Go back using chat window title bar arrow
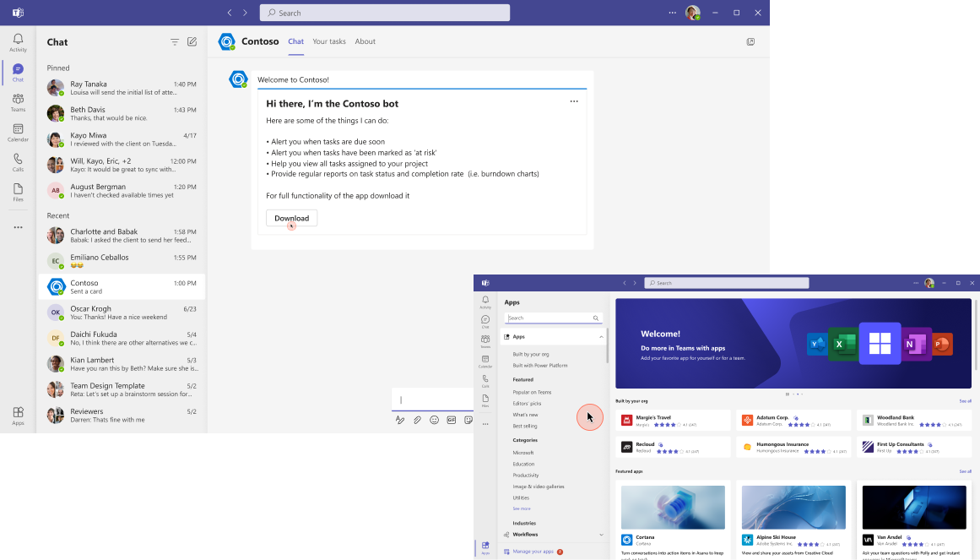Image resolution: width=980 pixels, height=560 pixels. (x=230, y=13)
